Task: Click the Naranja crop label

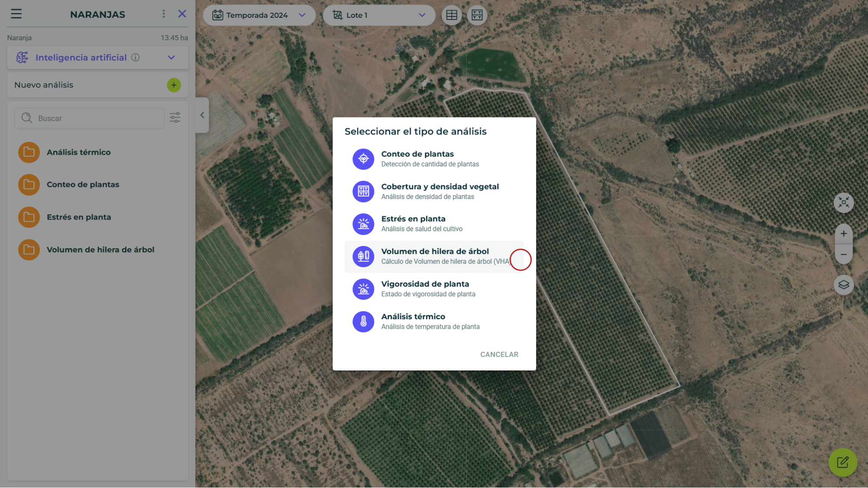Action: pos(20,38)
